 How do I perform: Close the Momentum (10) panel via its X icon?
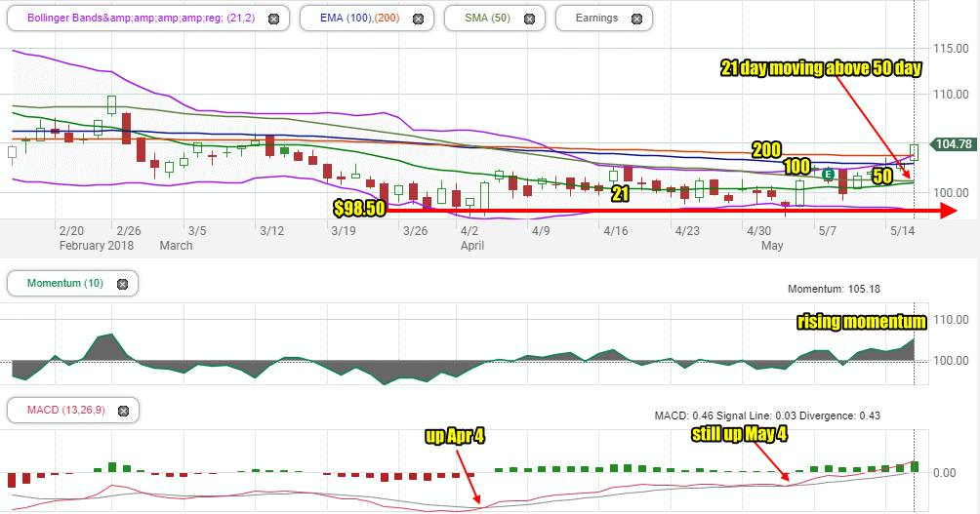click(x=122, y=284)
